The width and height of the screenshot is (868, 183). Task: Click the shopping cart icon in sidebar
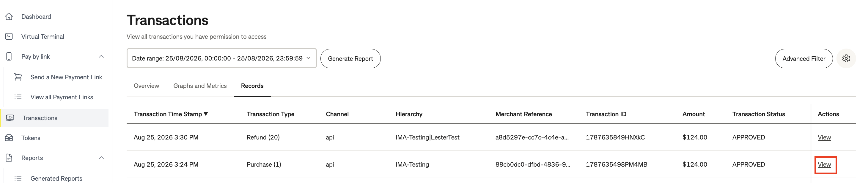click(x=18, y=77)
